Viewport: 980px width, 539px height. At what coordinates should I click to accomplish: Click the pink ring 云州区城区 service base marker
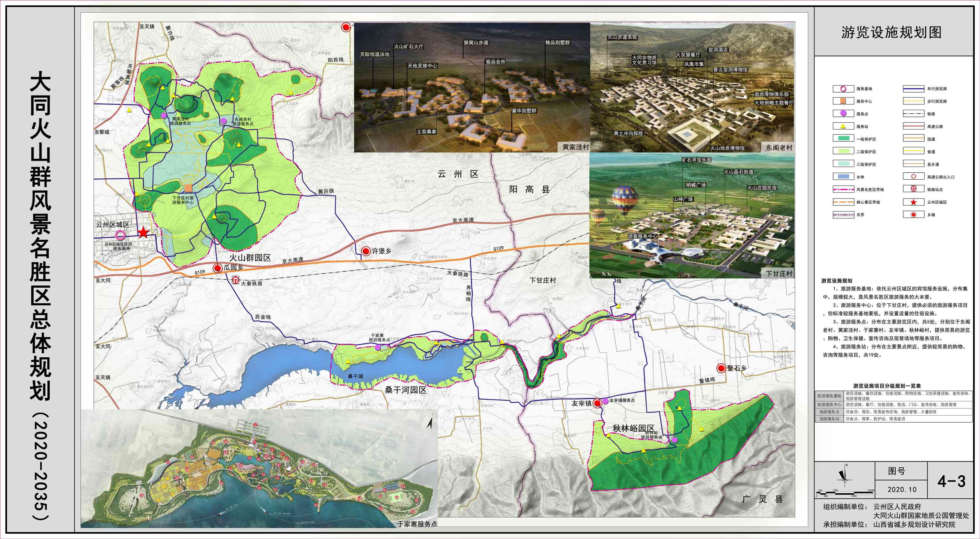tap(120, 235)
